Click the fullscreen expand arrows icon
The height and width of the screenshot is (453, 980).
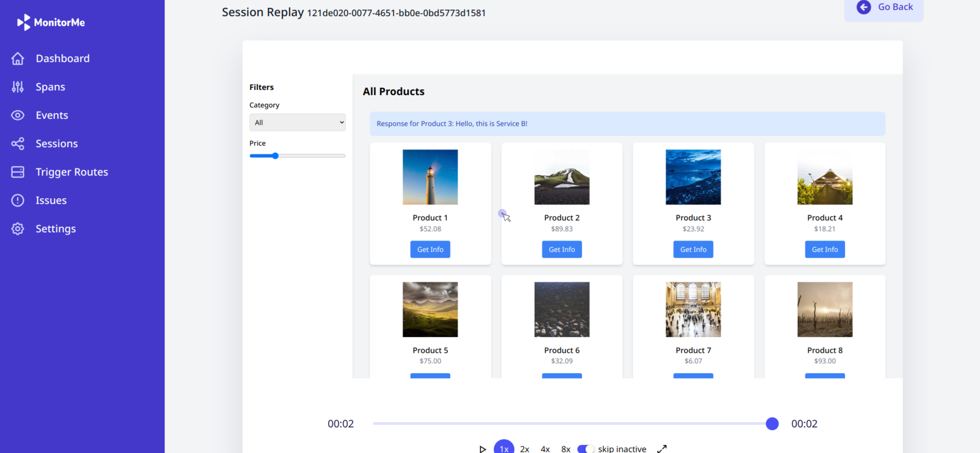point(662,449)
